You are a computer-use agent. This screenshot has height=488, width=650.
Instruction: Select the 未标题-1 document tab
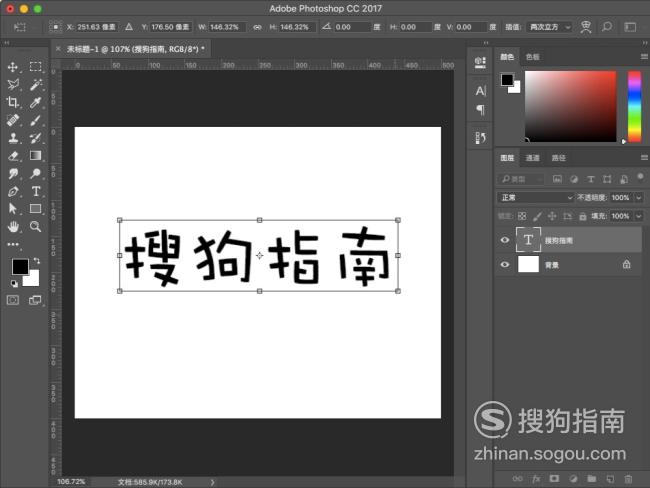[x=136, y=49]
